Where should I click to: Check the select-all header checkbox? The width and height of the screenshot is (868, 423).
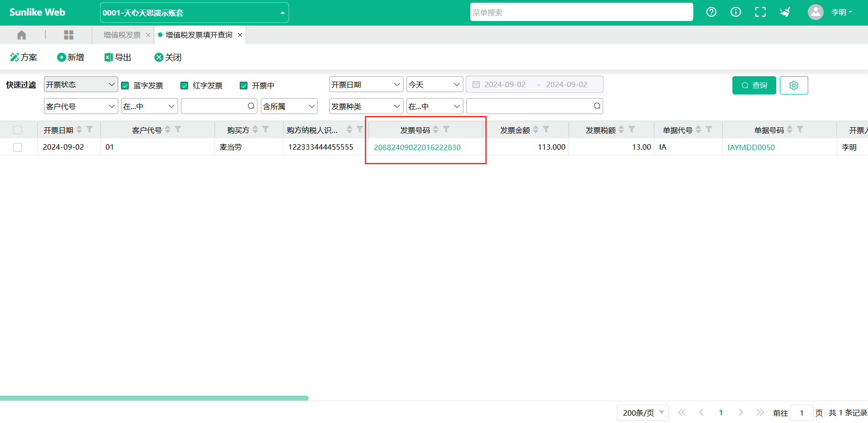[x=18, y=130]
